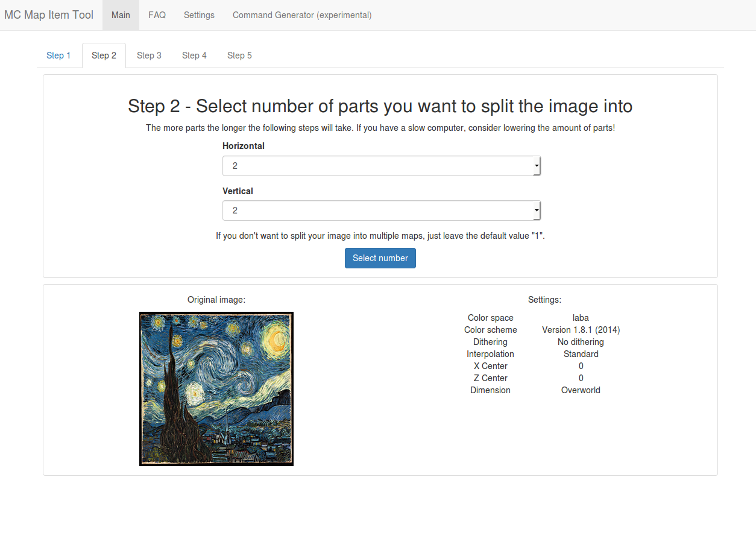
Task: Open Command Generator (experimental) page
Action: [302, 15]
